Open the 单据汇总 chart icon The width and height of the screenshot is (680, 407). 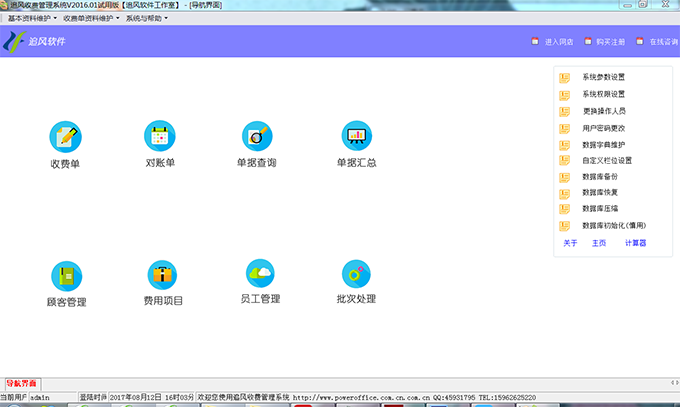(356, 136)
